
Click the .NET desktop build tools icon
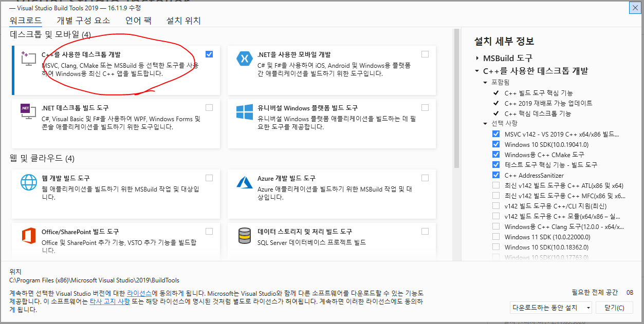[28, 112]
